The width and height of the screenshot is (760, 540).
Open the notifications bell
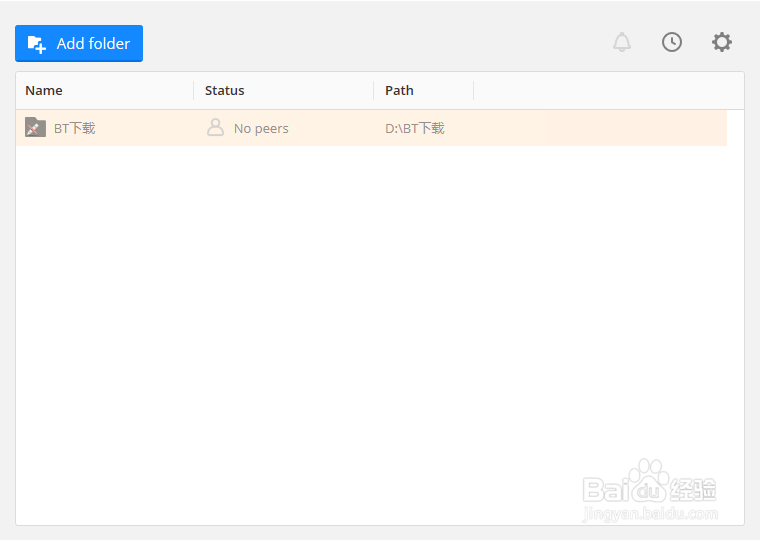(x=622, y=42)
